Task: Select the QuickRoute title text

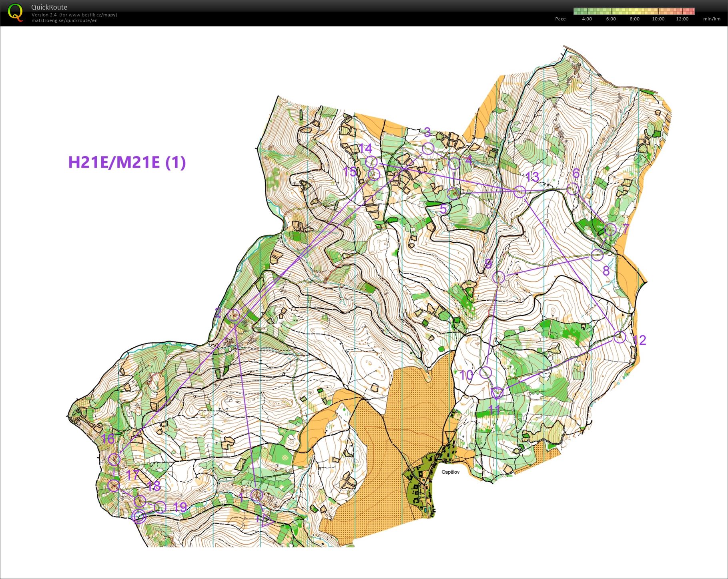Action: point(49,7)
